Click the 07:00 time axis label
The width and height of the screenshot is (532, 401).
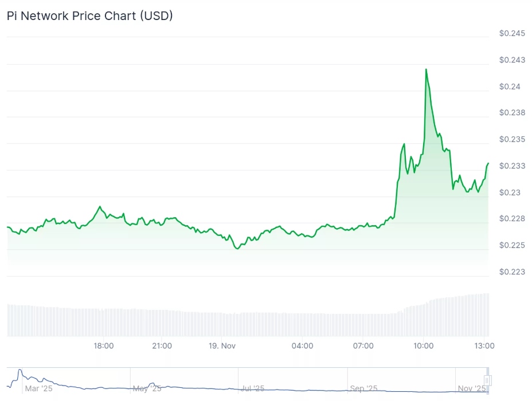coord(363,346)
